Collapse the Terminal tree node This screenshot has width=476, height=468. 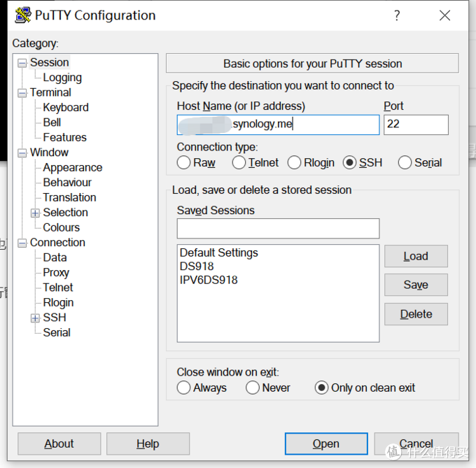(x=22, y=93)
